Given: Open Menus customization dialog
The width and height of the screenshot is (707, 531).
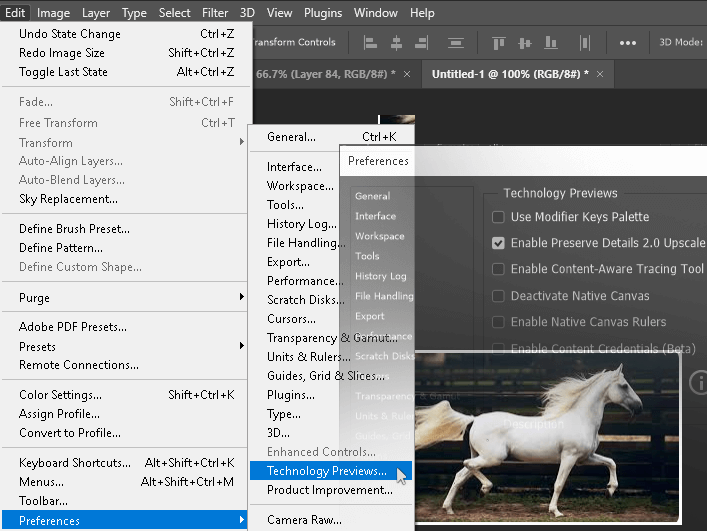Looking at the screenshot, I should pos(126,481).
